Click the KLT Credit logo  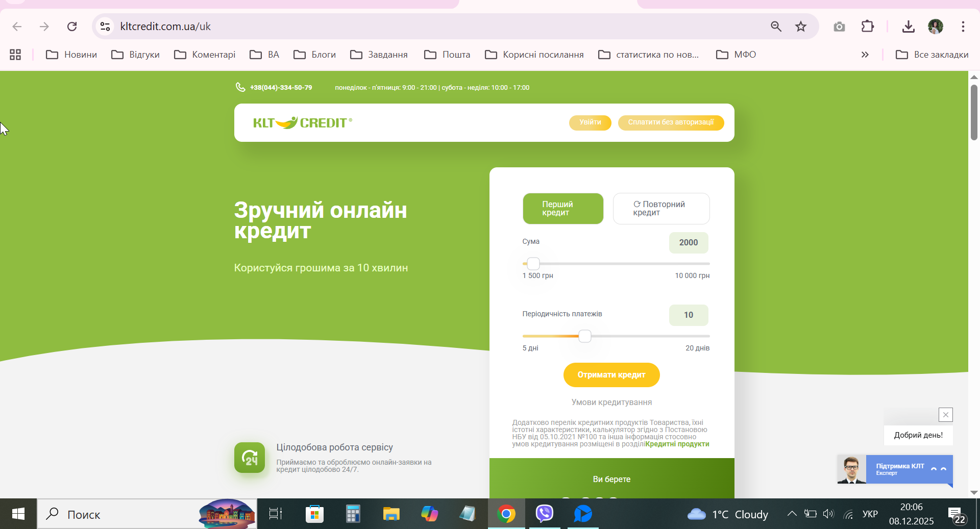pos(303,123)
